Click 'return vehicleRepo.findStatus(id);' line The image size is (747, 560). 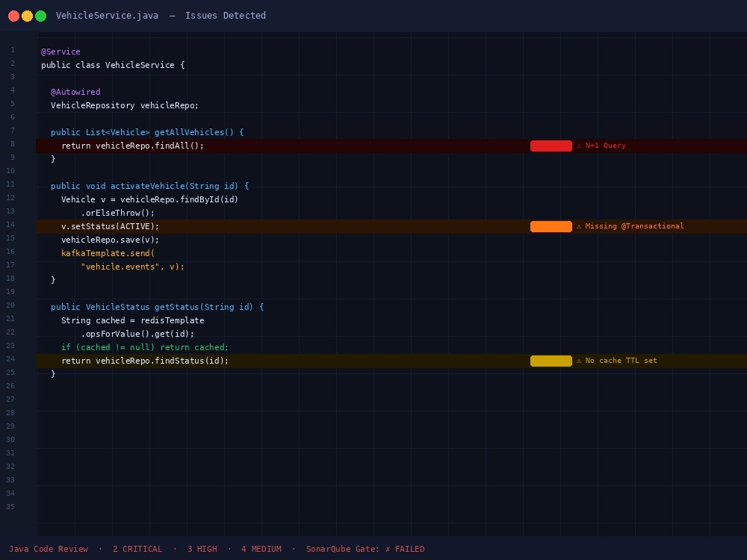point(145,361)
